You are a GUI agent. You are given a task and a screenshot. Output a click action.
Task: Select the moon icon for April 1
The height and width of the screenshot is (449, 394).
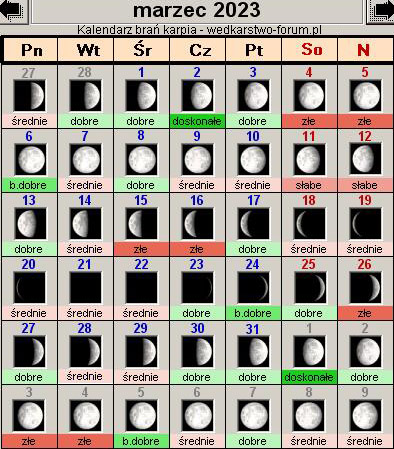pos(309,352)
